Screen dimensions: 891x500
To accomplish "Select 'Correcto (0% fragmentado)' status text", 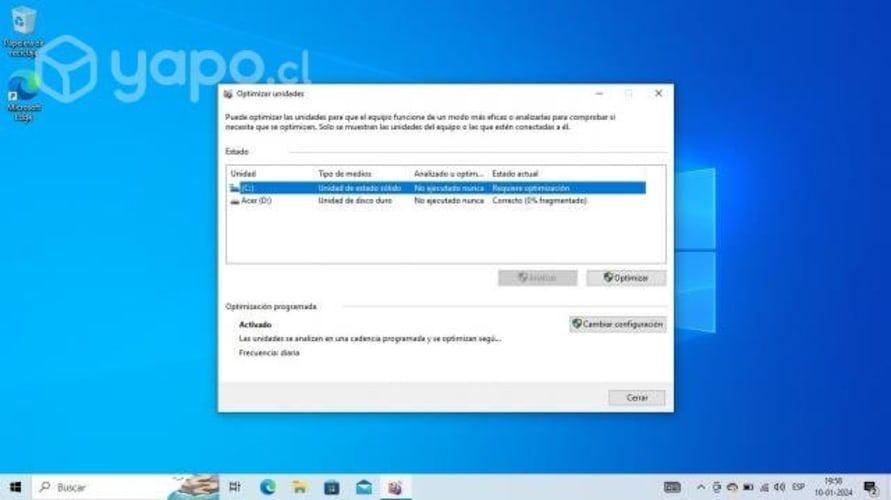I will (540, 201).
